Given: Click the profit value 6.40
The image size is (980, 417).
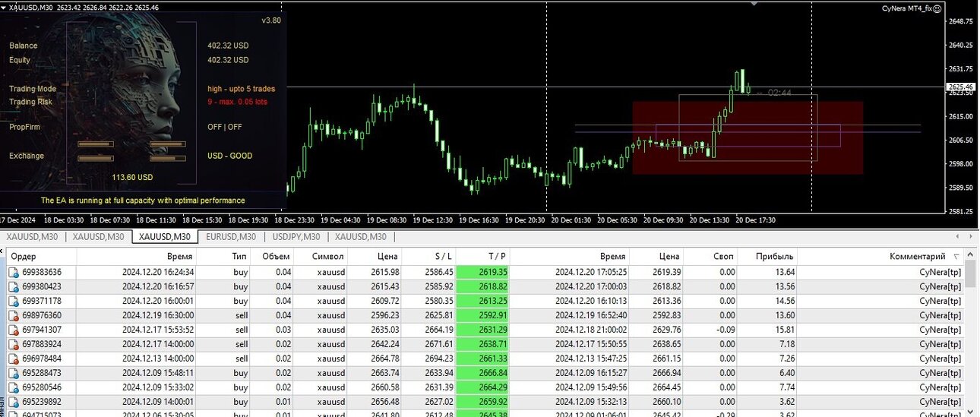Looking at the screenshot, I should click(786, 373).
